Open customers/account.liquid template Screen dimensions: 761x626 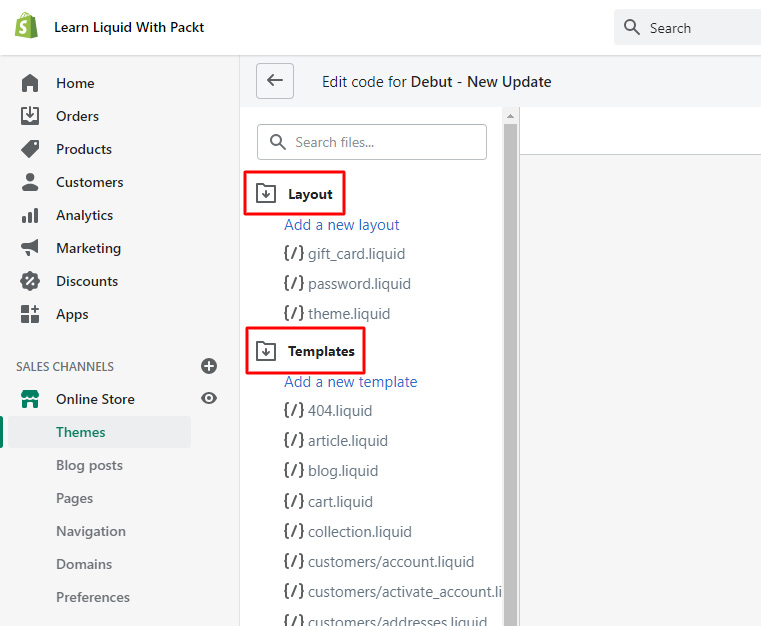[x=391, y=562]
